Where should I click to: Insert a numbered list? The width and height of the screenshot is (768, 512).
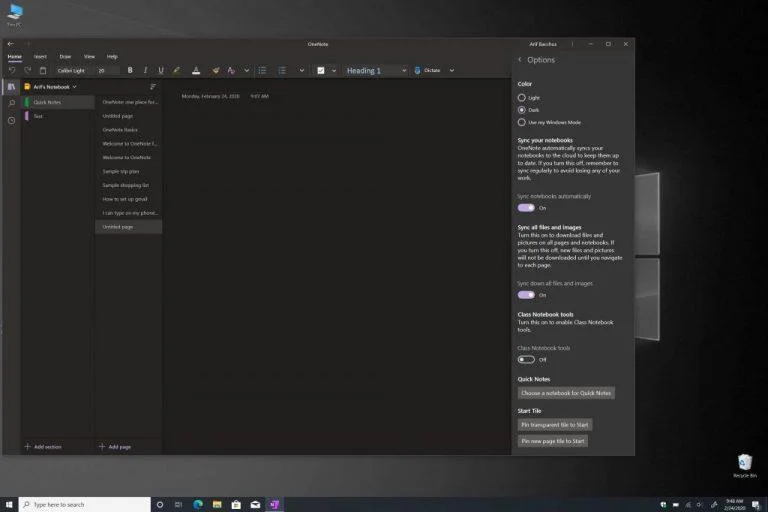(x=282, y=71)
